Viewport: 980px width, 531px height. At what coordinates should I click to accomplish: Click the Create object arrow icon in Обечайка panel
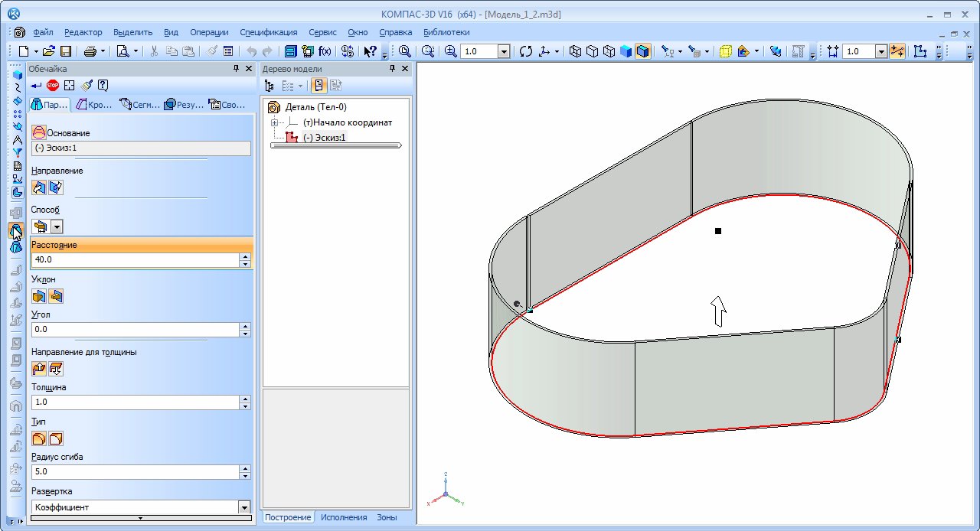coord(36,86)
